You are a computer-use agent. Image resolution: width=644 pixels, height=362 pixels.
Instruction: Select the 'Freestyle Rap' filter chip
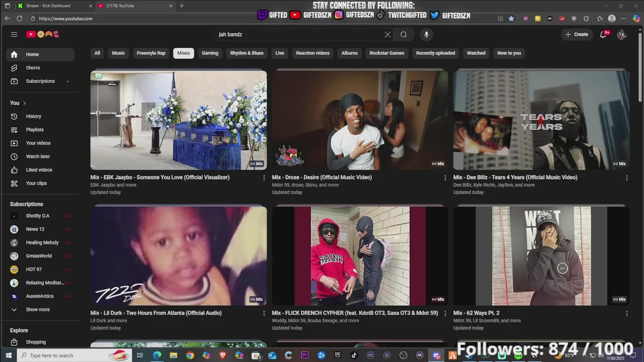(151, 53)
